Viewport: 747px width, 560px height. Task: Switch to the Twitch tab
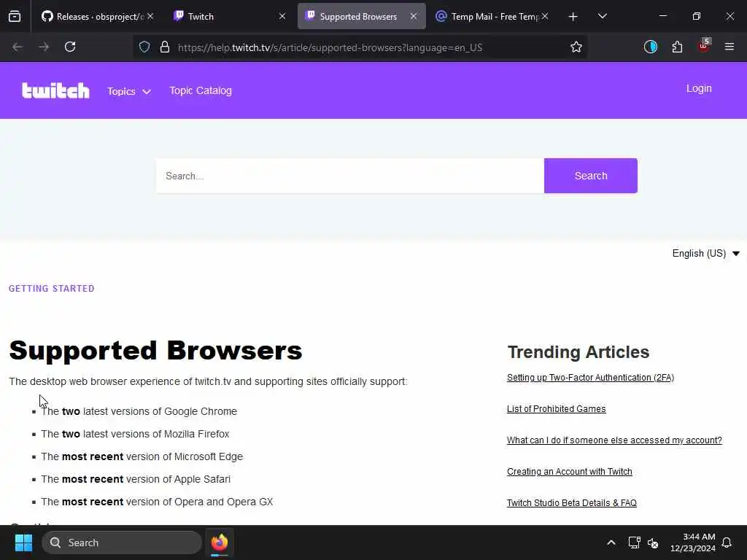click(228, 16)
